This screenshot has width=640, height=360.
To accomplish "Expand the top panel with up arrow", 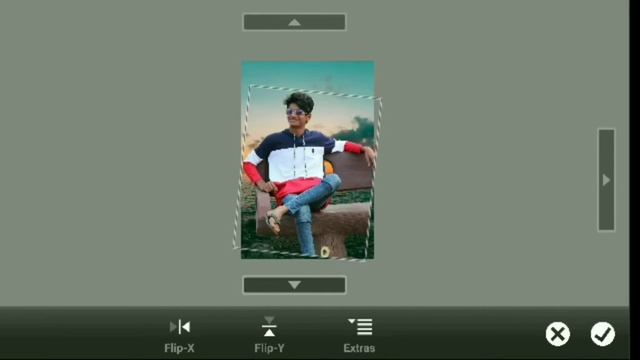I will [294, 22].
